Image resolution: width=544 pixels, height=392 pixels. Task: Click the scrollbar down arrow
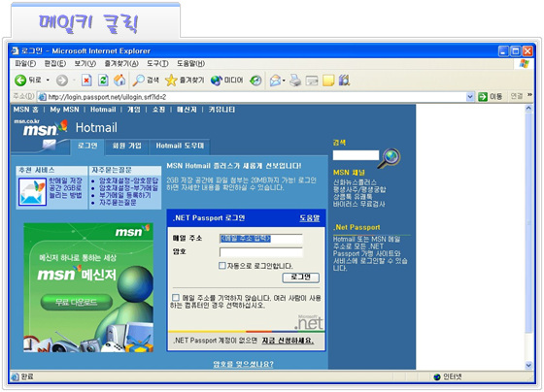click(528, 365)
